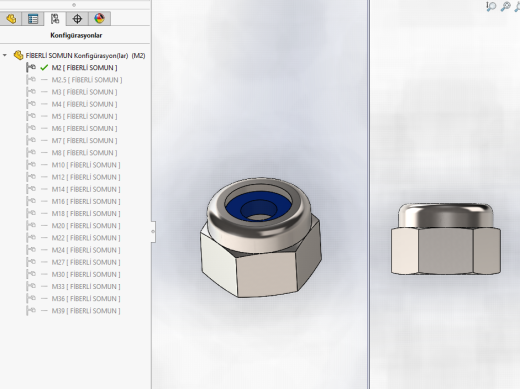
Task: Collapse the side panel using splitter handle
Action: [153, 231]
